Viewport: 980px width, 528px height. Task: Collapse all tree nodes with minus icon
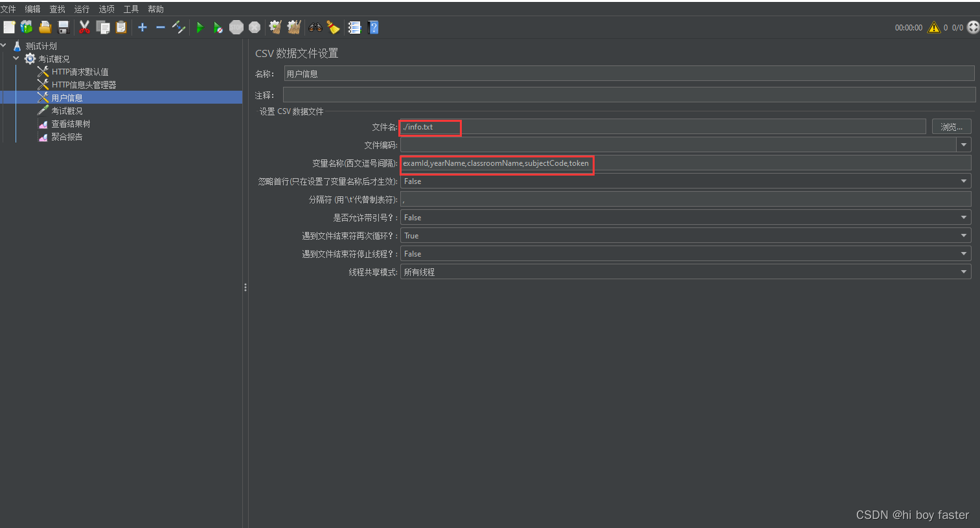161,27
